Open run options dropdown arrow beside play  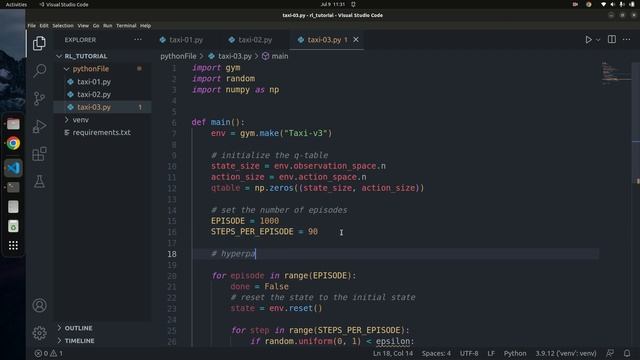pyautogui.click(x=598, y=40)
